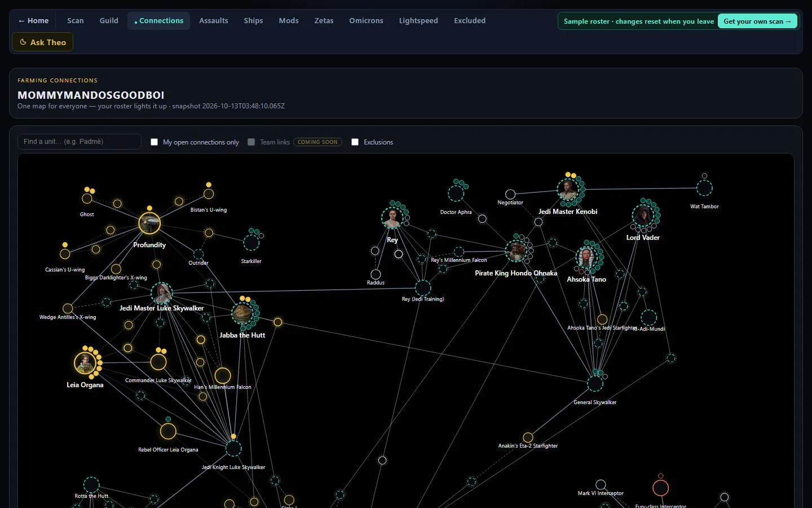
Task: Click the Ki-Adi-Mundi node circle
Action: tap(648, 317)
